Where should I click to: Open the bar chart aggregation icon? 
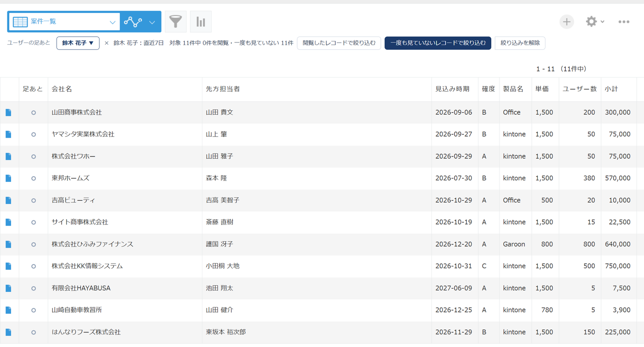(201, 22)
